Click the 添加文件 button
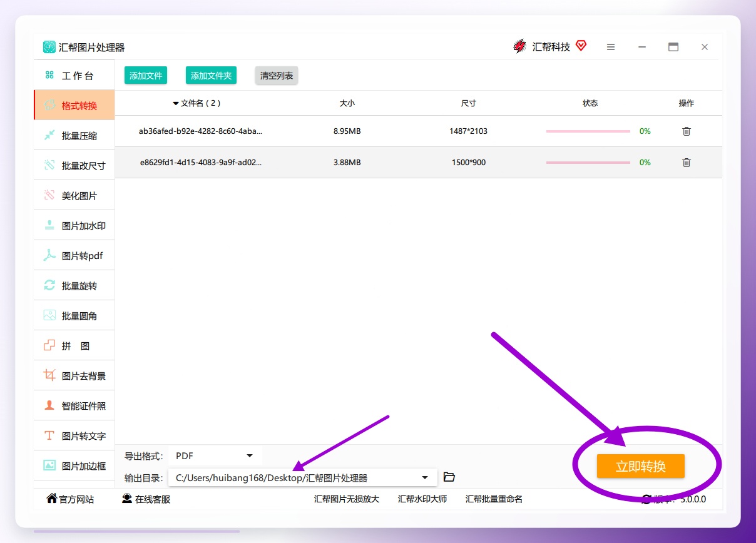This screenshot has height=543, width=756. 146,76
